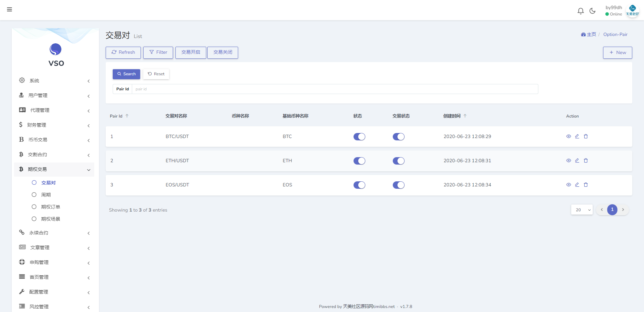Screen dimensions: 644x312
Task: Collapse the 期权交易 menu chevron
Action: (x=89, y=170)
